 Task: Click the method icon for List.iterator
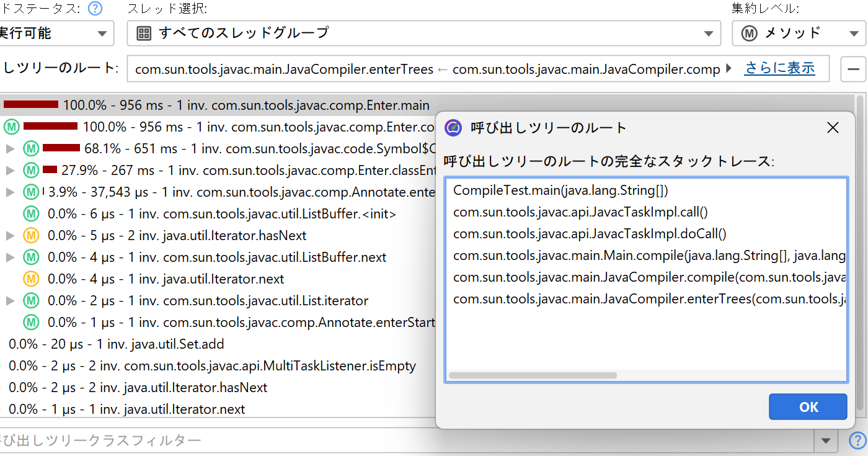[31, 301]
